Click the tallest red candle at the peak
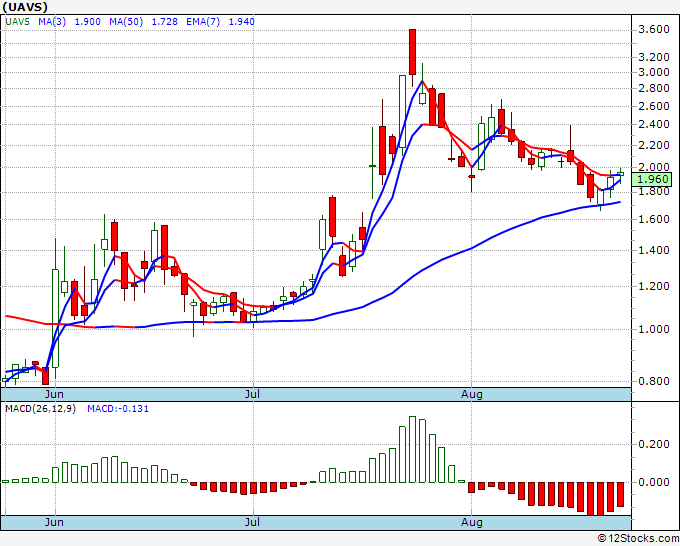Screen dimensions: 680x546 412,52
